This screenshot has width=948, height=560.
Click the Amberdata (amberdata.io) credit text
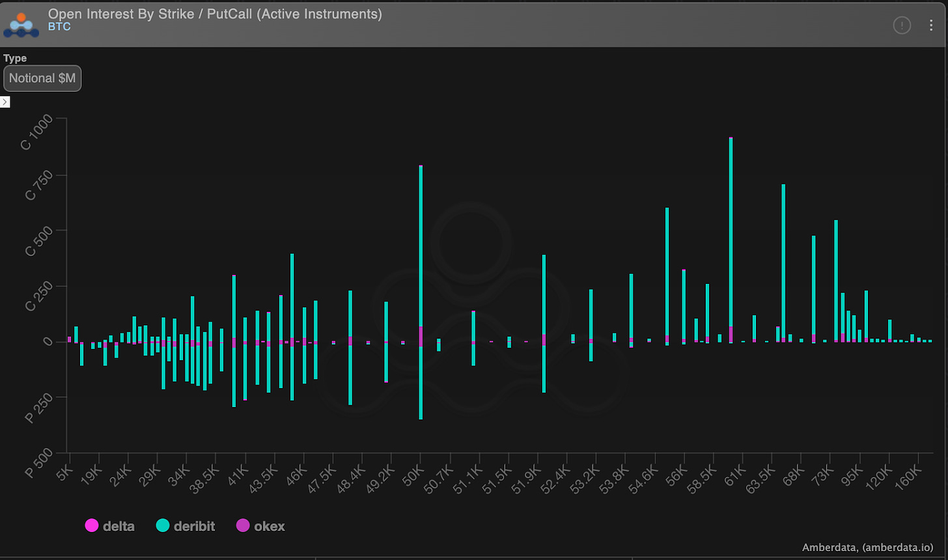[x=871, y=548]
